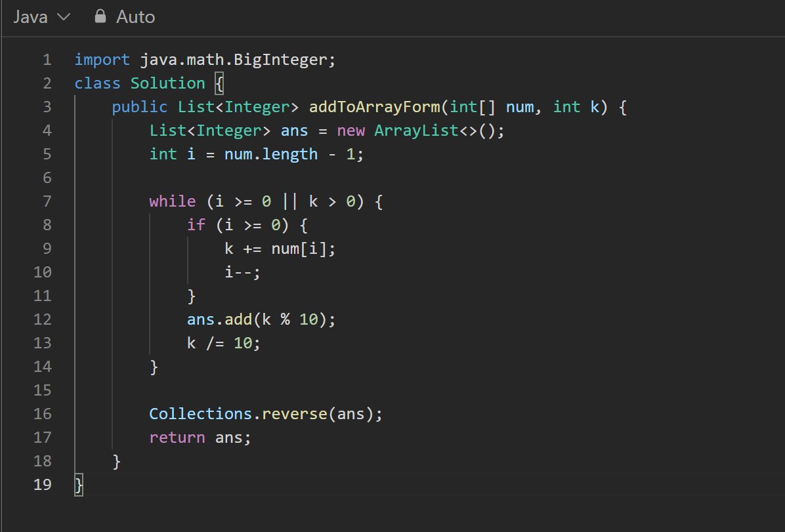Click 'int k' parameter on line 3
The width and height of the screenshot is (785, 532).
coord(576,107)
